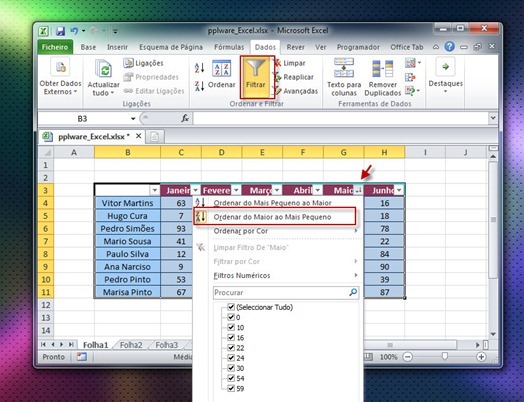Select column A header
Screen dimensions: 524x402
(x=74, y=152)
